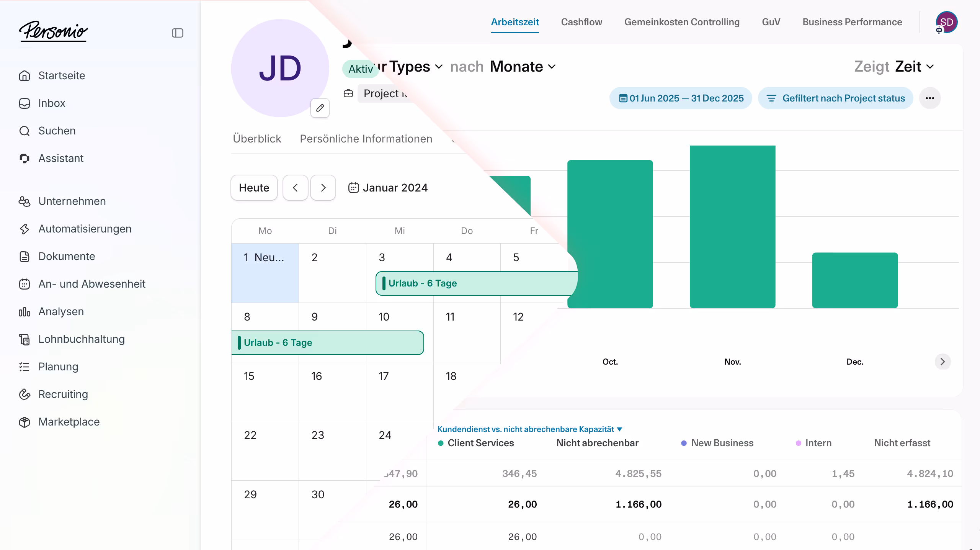
Task: Go to next month with the right arrow
Action: click(x=323, y=188)
